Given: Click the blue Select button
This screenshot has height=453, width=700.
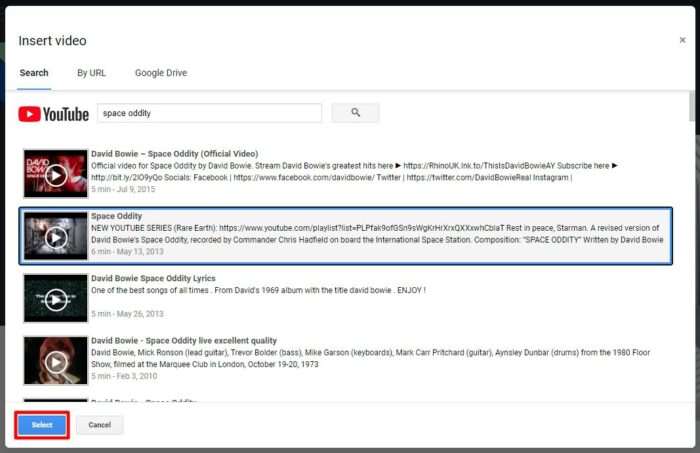Looking at the screenshot, I should tap(42, 425).
